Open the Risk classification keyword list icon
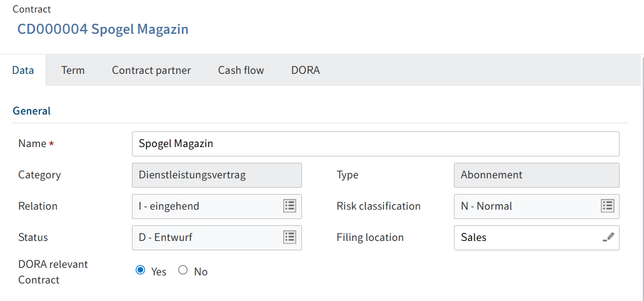 608,206
